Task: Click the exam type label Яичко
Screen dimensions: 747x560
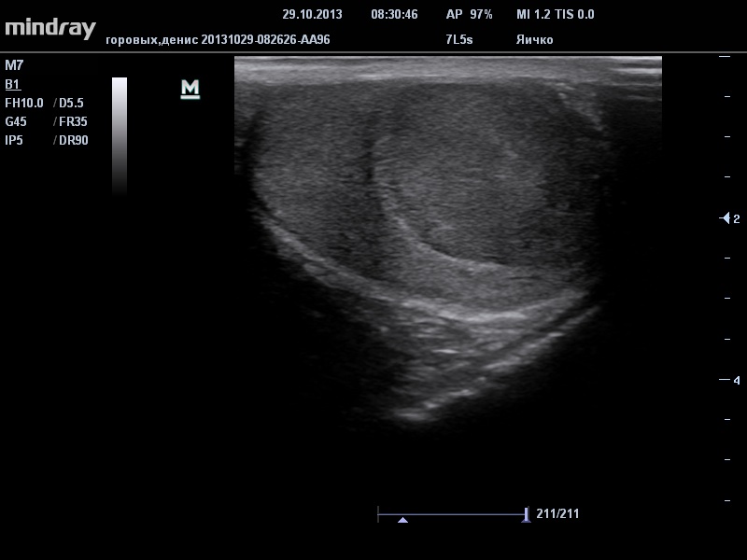Action: point(534,39)
